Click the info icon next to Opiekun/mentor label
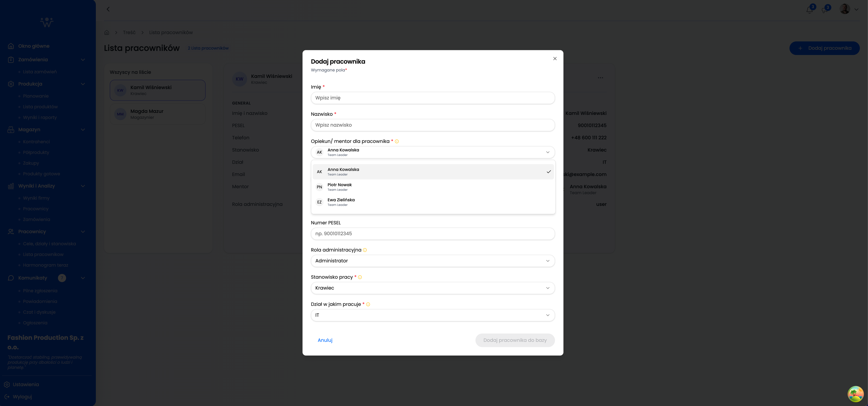 point(397,141)
